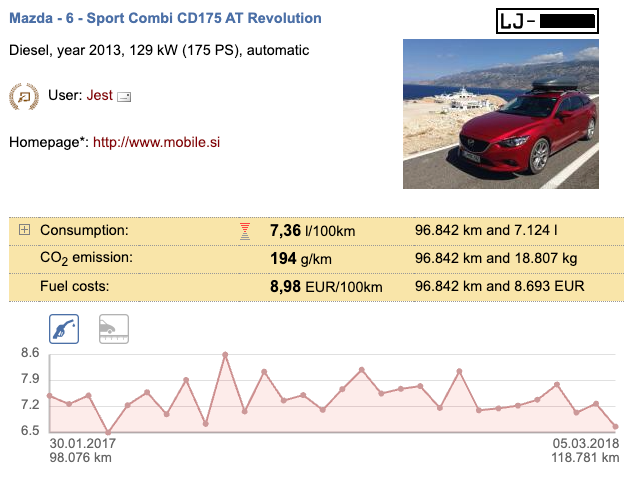Switch to the car distance chart icon
The image size is (638, 479).
click(x=114, y=329)
